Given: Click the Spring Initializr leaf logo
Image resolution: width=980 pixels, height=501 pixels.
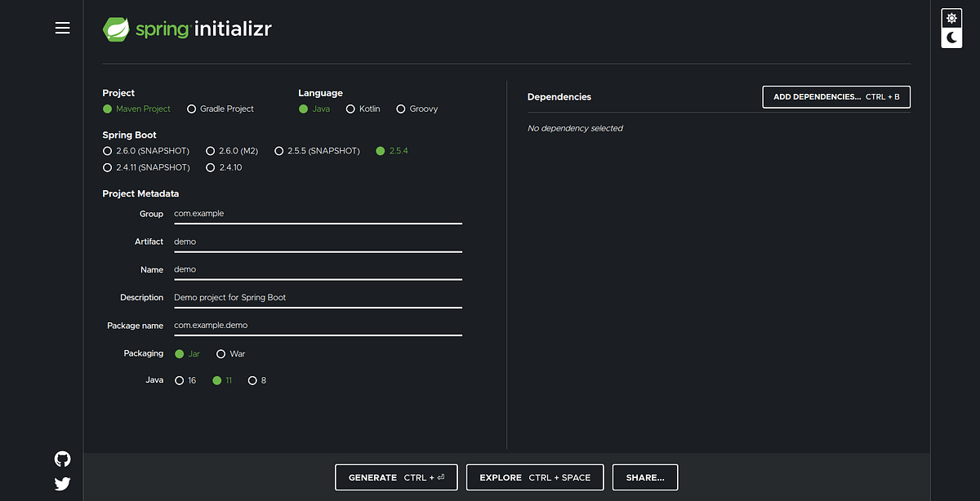Looking at the screenshot, I should (116, 28).
